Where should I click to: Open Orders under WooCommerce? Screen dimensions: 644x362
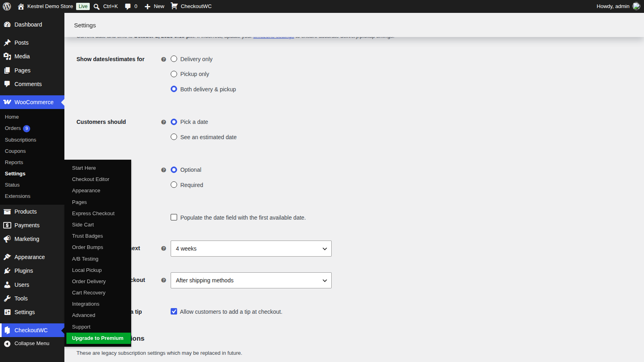(x=13, y=128)
